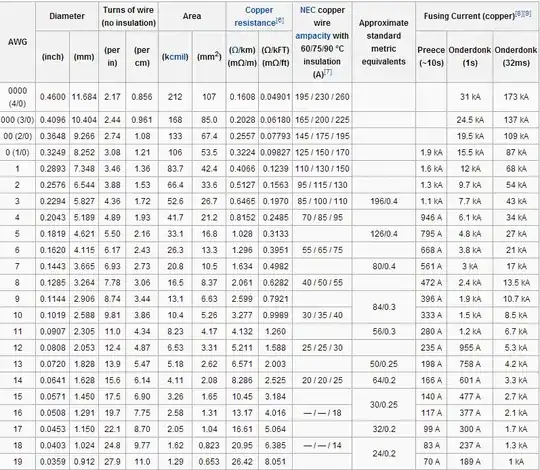Select the 25 / 25 / 30 ampacity cell
The width and height of the screenshot is (540, 470).
click(x=322, y=348)
